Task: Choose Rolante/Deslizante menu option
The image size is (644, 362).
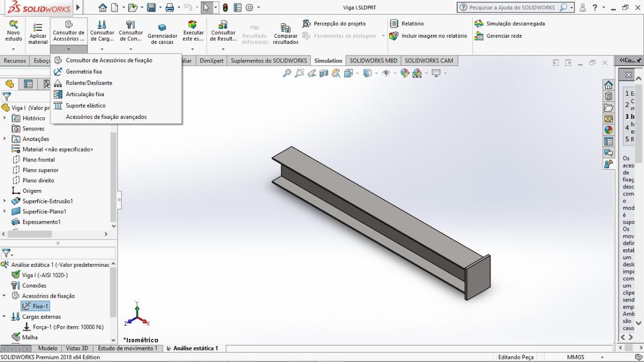Action: click(x=89, y=83)
